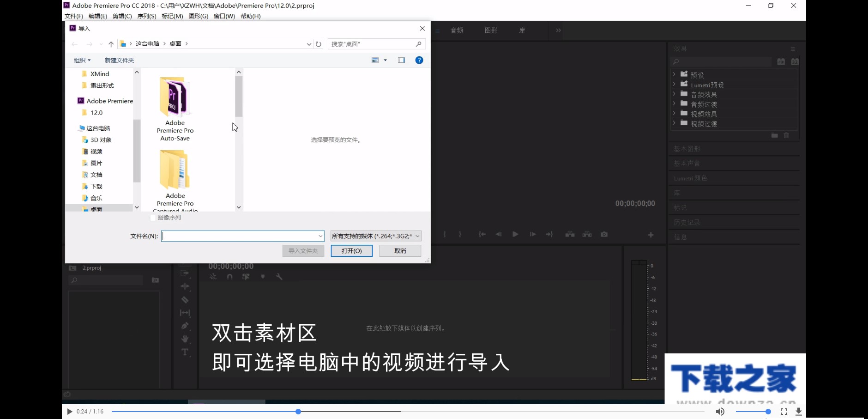
Task: Expand the 视频效果 folder in the Effects panel
Action: pyautogui.click(x=675, y=113)
